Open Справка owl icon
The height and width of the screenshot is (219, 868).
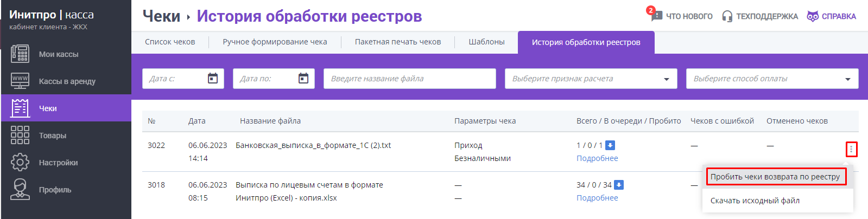pyautogui.click(x=813, y=16)
